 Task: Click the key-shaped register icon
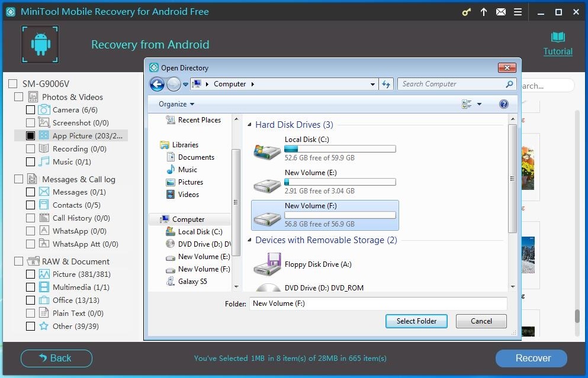(x=465, y=11)
